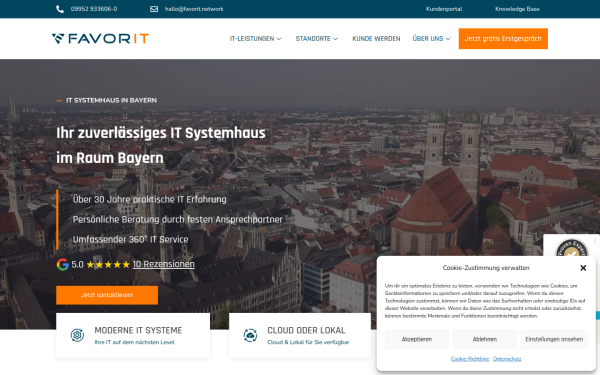
Task: Expand the Standorte dropdown menu
Action: pos(316,39)
